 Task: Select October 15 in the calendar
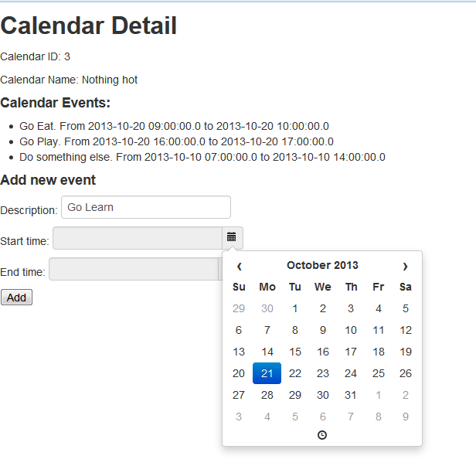294,352
